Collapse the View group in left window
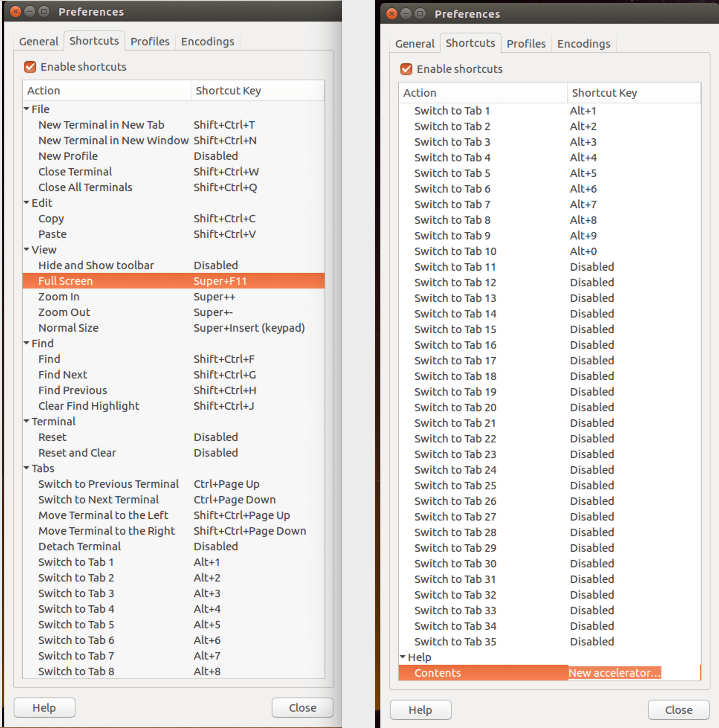 [26, 249]
